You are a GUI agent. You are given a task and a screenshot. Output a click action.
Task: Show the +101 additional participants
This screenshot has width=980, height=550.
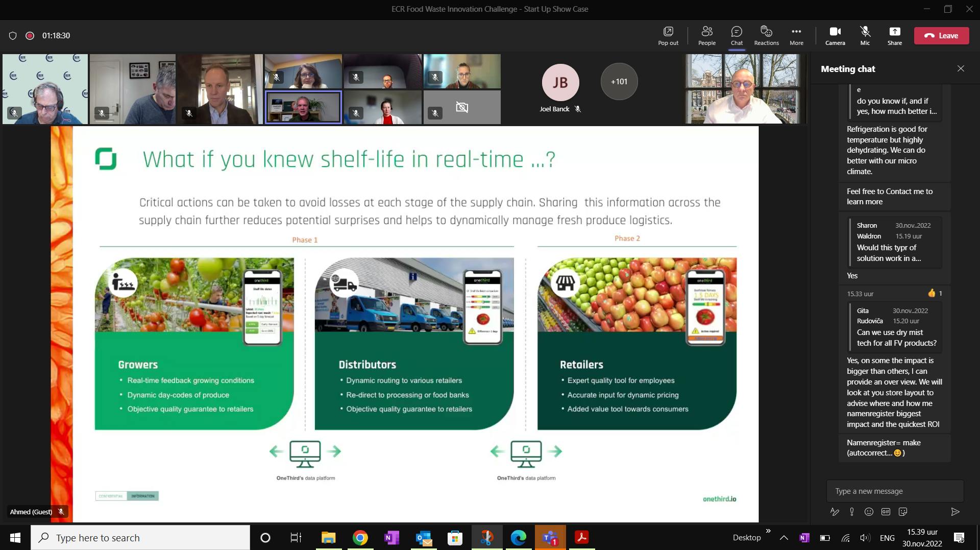619,82
